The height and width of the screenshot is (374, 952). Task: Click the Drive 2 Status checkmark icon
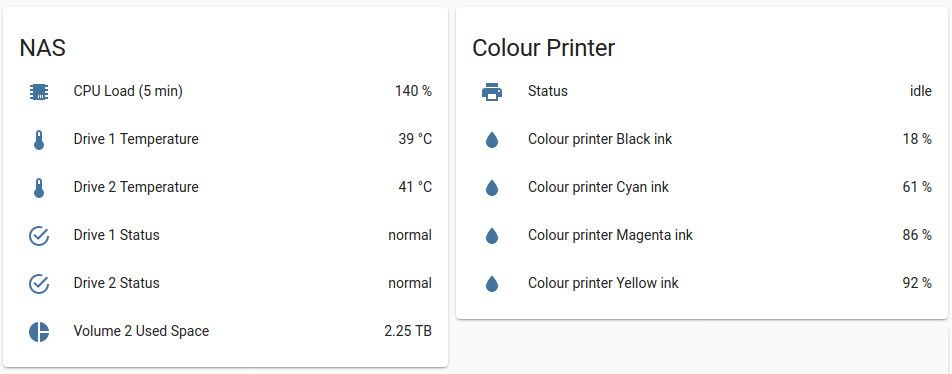pyautogui.click(x=39, y=284)
